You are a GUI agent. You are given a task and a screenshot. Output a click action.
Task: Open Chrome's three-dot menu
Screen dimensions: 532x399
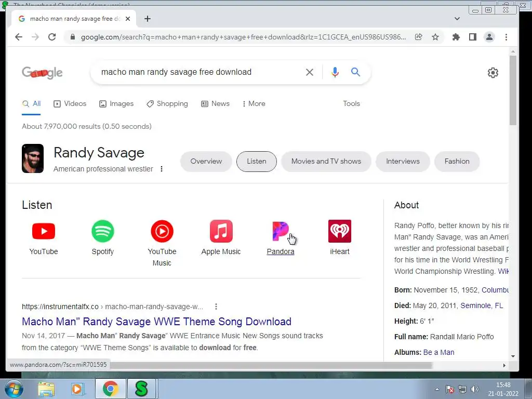coord(506,37)
